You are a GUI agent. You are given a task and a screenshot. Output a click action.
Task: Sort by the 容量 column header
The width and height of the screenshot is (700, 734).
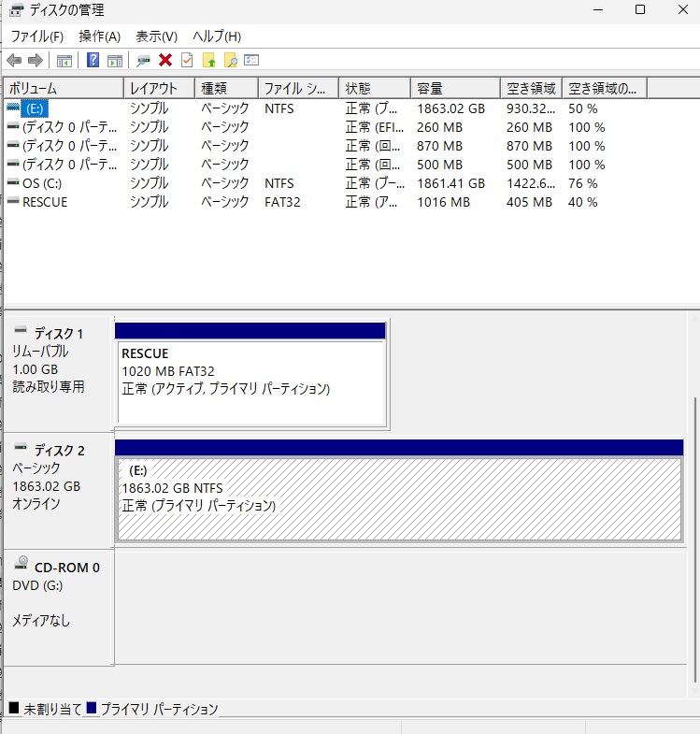455,88
